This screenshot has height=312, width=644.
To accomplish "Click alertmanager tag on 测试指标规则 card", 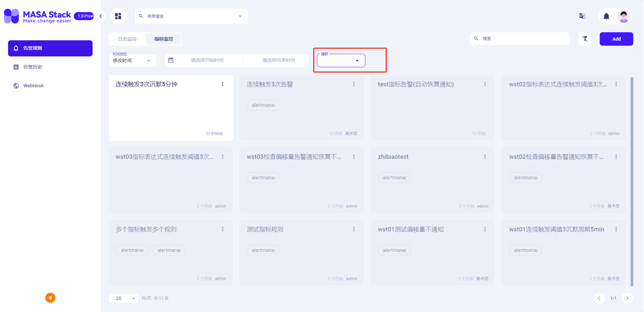I will pos(263,250).
